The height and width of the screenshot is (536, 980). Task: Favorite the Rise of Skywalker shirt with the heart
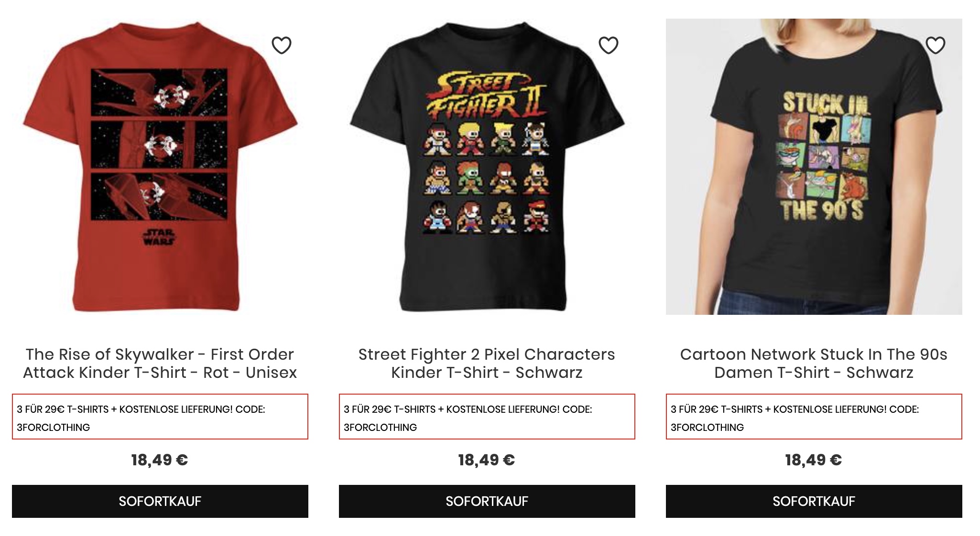[282, 45]
